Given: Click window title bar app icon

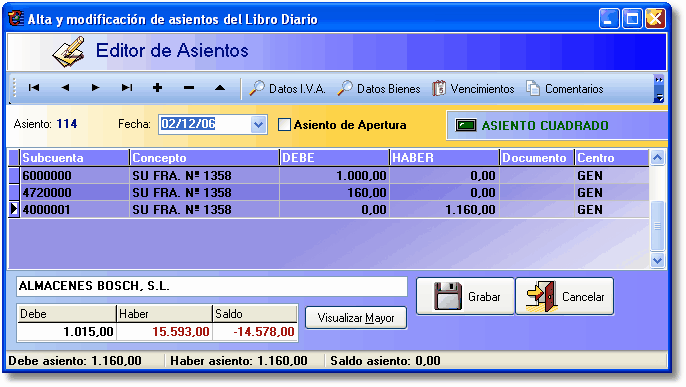Looking at the screenshot, I should pyautogui.click(x=16, y=19).
